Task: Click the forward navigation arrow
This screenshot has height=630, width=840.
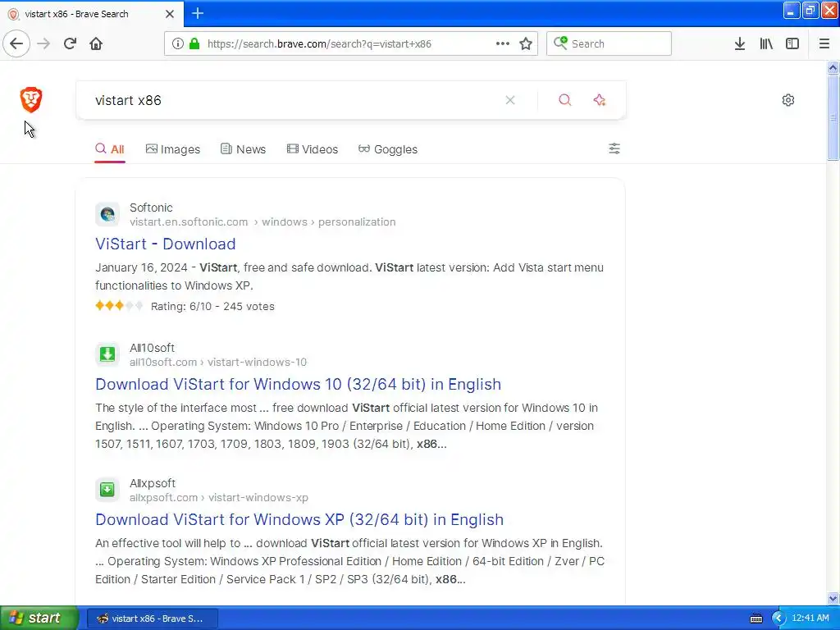Action: pyautogui.click(x=43, y=44)
